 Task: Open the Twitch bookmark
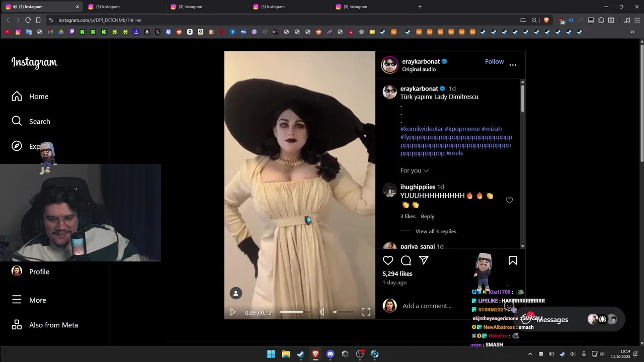click(x=72, y=32)
